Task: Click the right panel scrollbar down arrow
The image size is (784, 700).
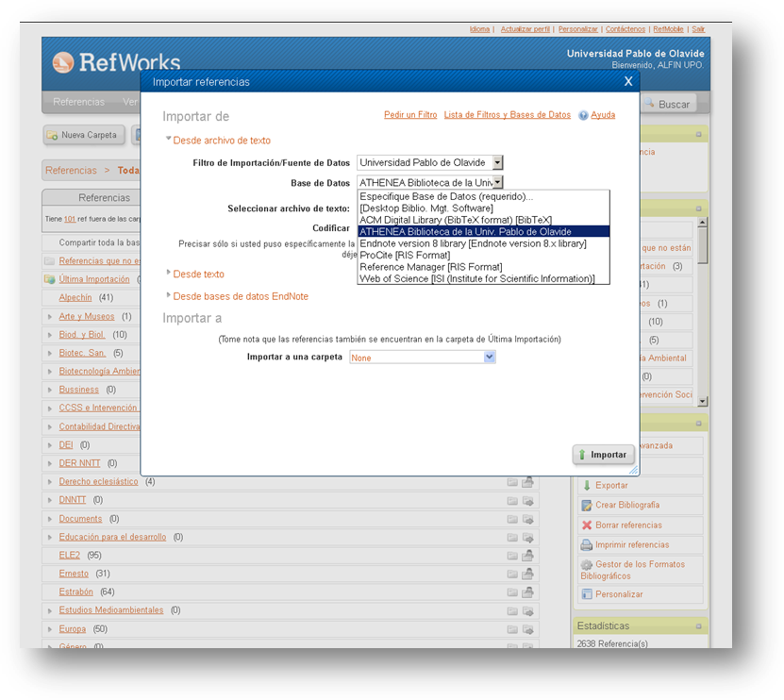Action: tap(703, 402)
